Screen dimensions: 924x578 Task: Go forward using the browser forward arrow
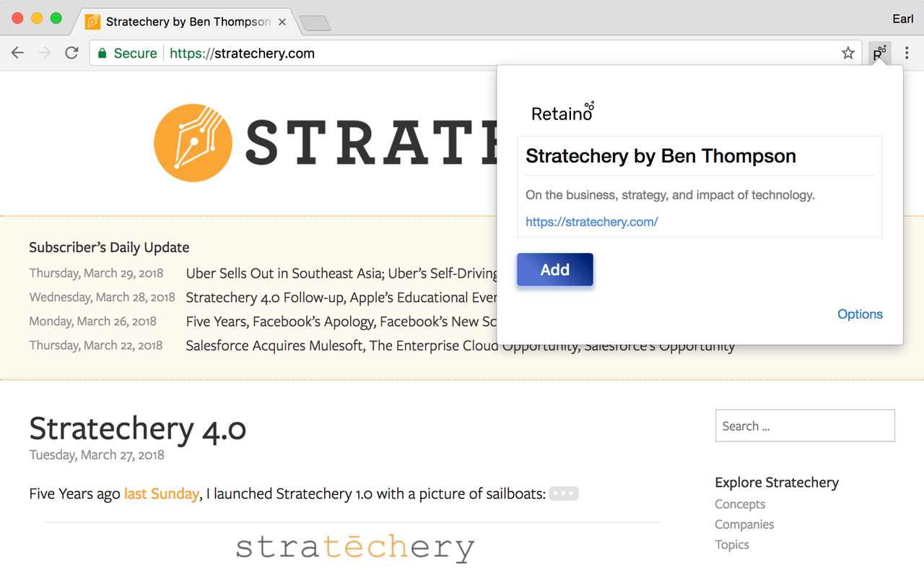[45, 53]
